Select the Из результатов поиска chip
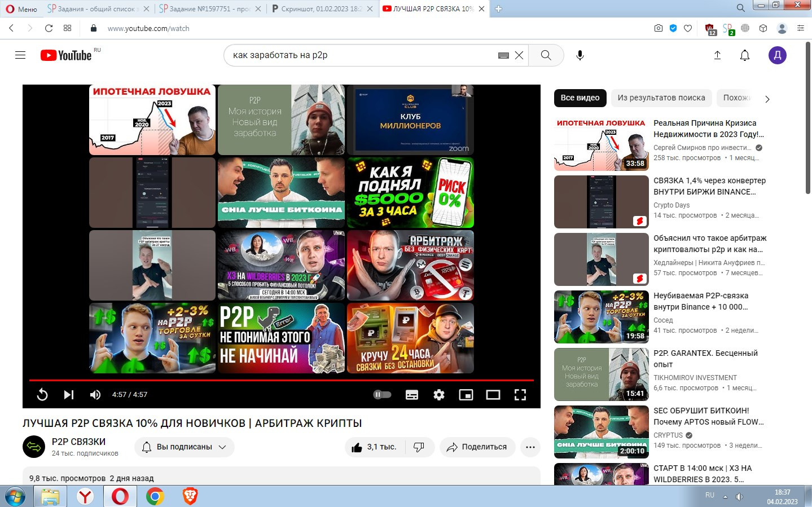 pos(661,98)
